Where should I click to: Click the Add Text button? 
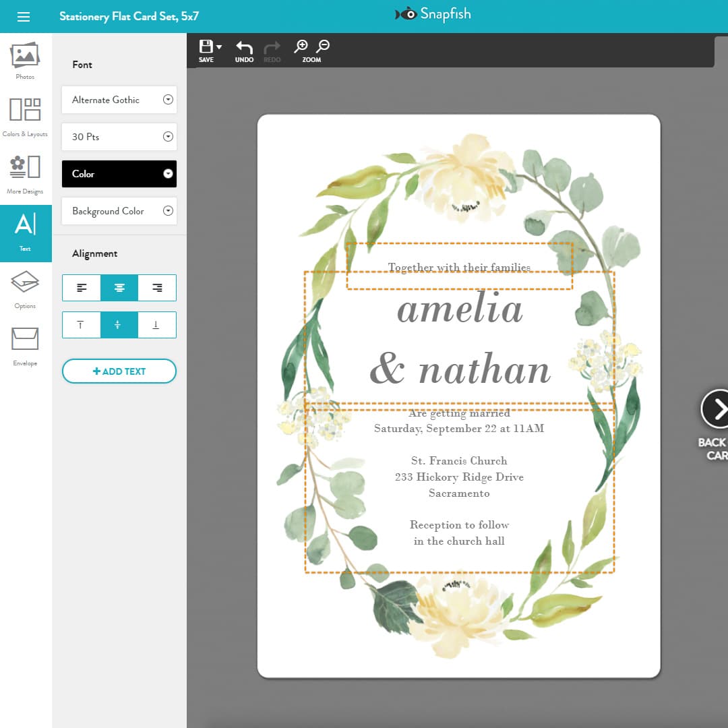pos(119,371)
